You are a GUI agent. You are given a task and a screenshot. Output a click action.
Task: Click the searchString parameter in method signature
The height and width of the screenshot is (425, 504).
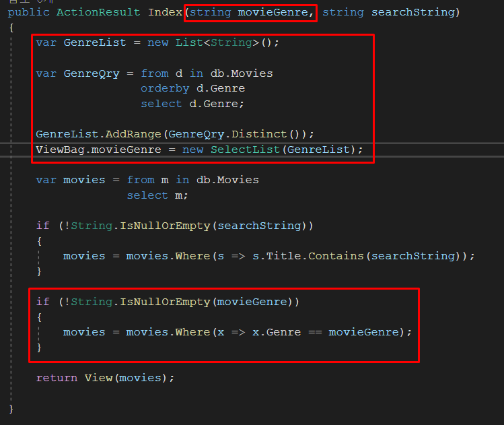click(413, 12)
